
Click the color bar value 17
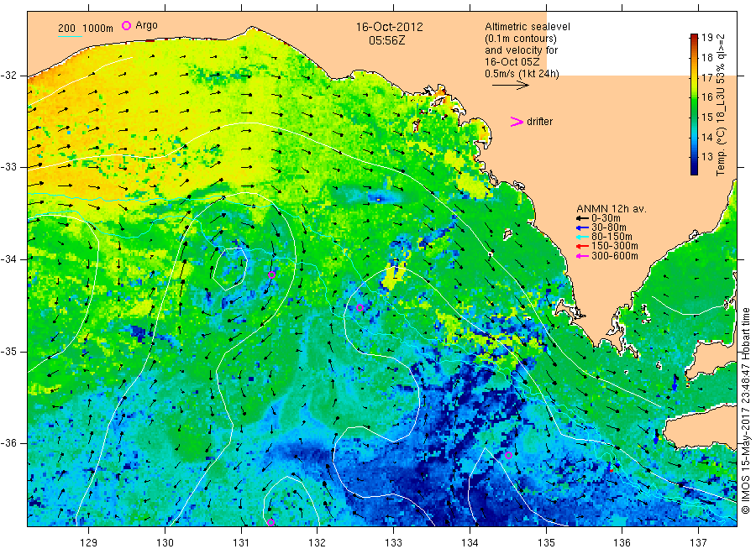click(706, 77)
